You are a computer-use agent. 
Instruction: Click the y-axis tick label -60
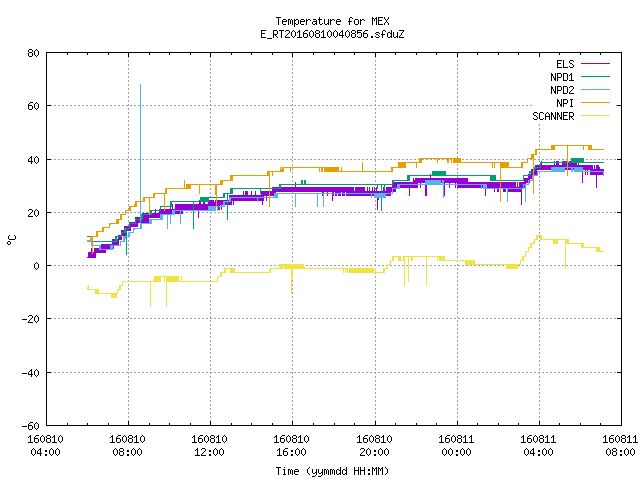(31, 426)
